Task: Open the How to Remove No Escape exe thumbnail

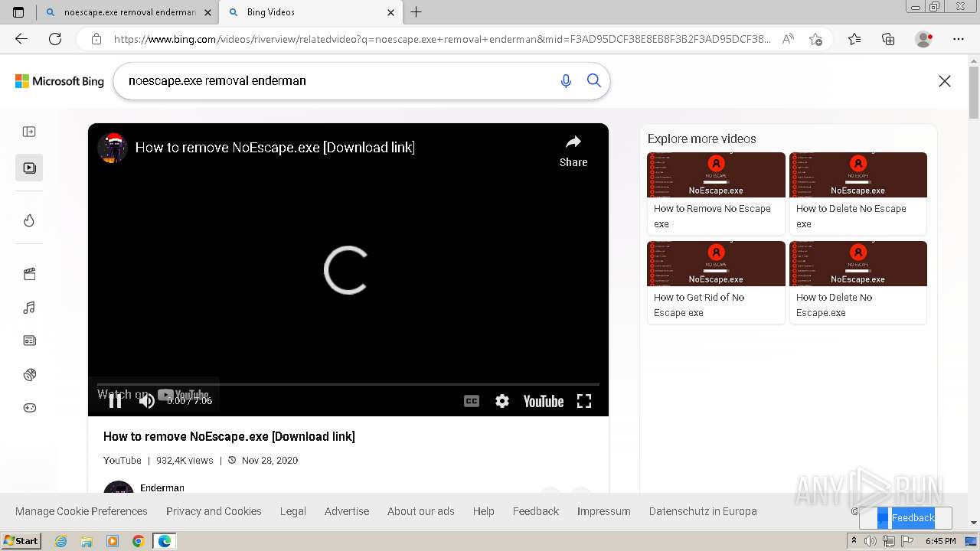Action: click(x=717, y=174)
